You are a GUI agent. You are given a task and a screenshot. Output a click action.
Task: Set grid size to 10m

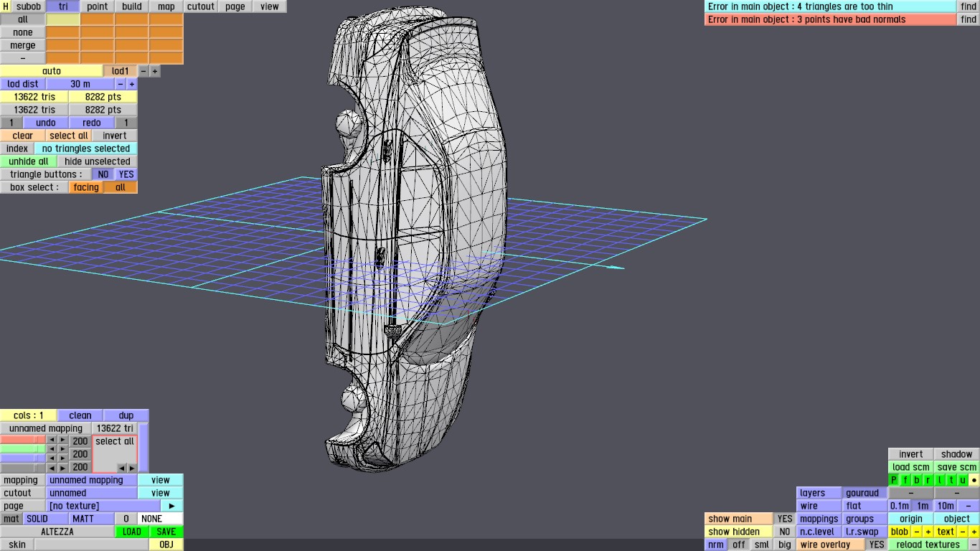pos(946,506)
